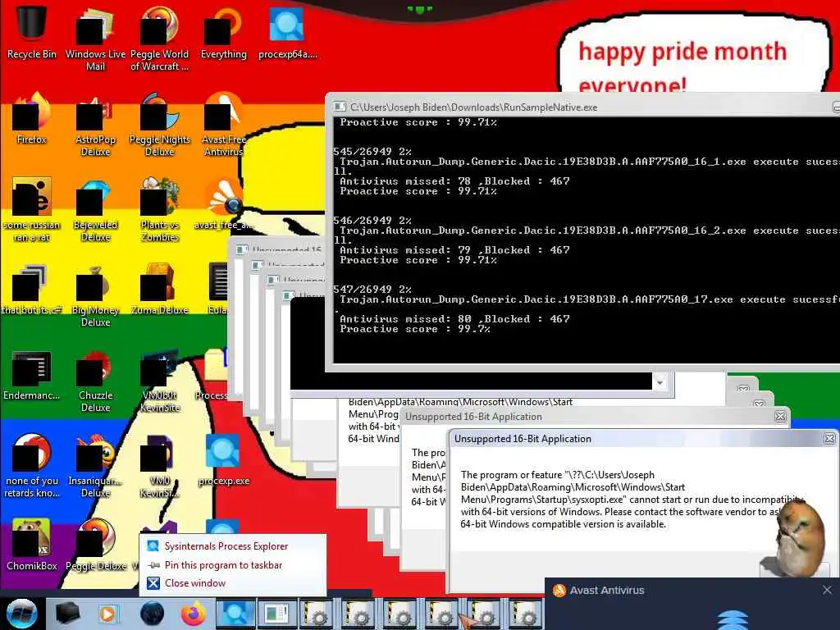Click console line ending '16_1.exe execute'
This screenshot has height=630, width=840.
click(589, 162)
